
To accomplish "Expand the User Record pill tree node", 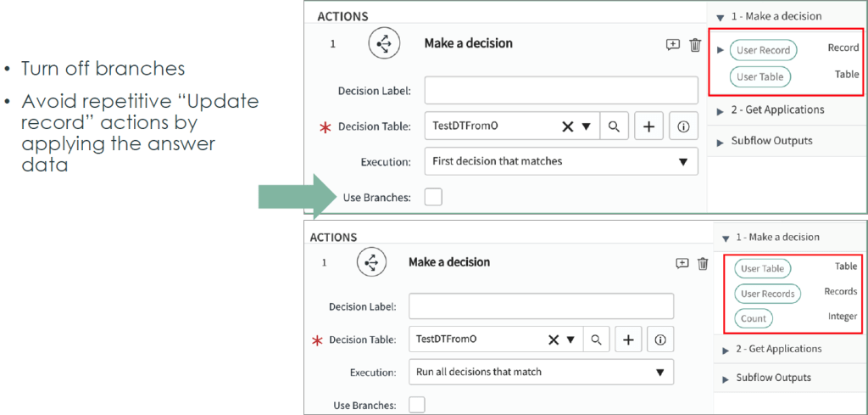I will coord(721,50).
